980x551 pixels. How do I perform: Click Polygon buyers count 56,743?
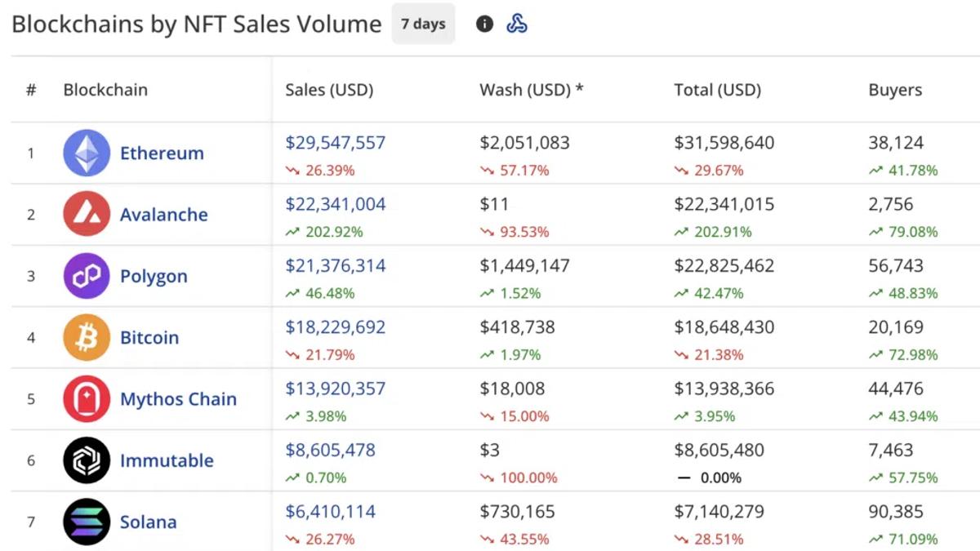point(896,265)
